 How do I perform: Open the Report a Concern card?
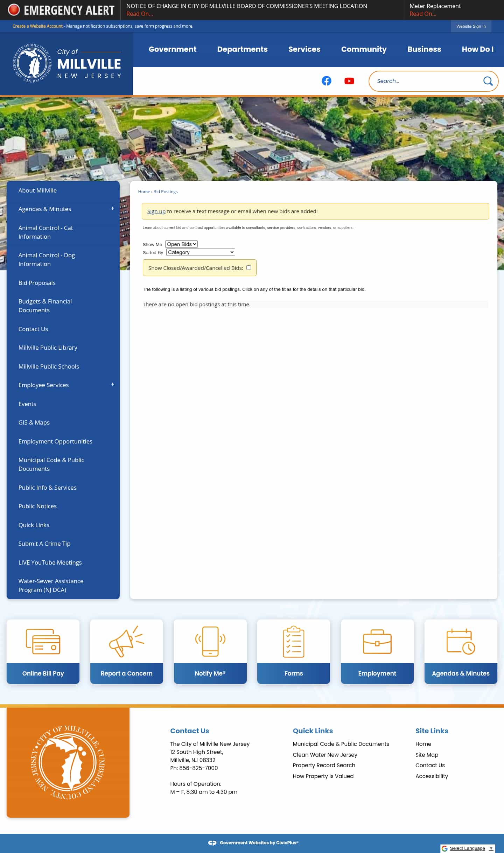tap(126, 651)
